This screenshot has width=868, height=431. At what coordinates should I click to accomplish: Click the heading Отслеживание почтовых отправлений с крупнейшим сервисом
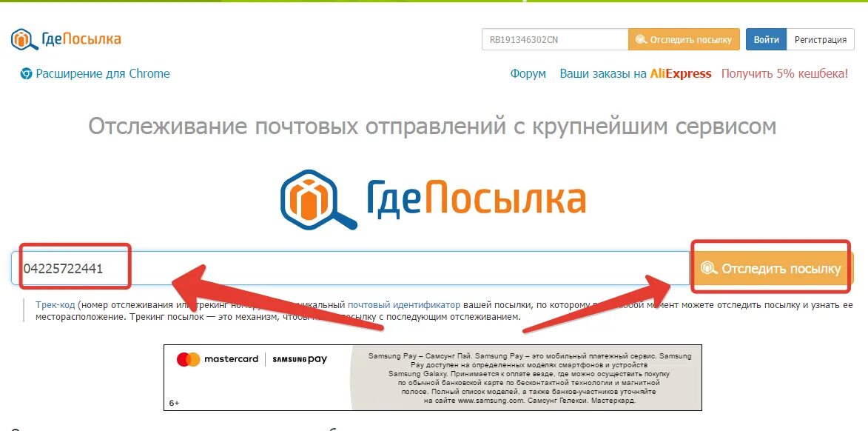point(432,127)
